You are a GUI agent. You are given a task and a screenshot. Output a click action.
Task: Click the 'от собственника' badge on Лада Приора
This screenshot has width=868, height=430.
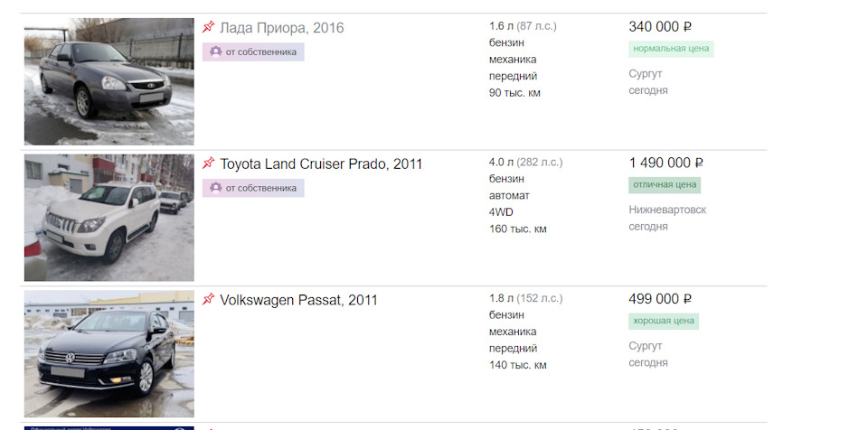[x=253, y=52]
